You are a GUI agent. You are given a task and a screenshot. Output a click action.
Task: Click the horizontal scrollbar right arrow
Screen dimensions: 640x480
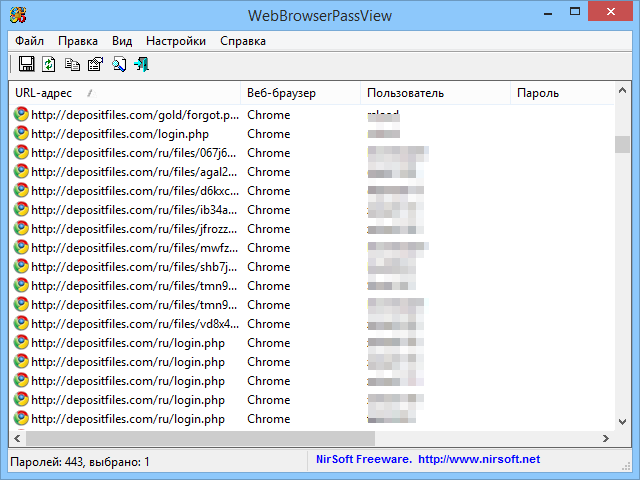(606, 438)
